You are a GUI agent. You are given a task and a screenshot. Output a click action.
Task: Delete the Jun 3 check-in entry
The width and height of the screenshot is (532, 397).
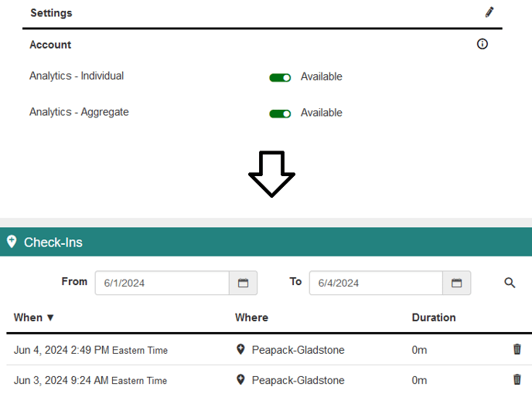(x=517, y=379)
